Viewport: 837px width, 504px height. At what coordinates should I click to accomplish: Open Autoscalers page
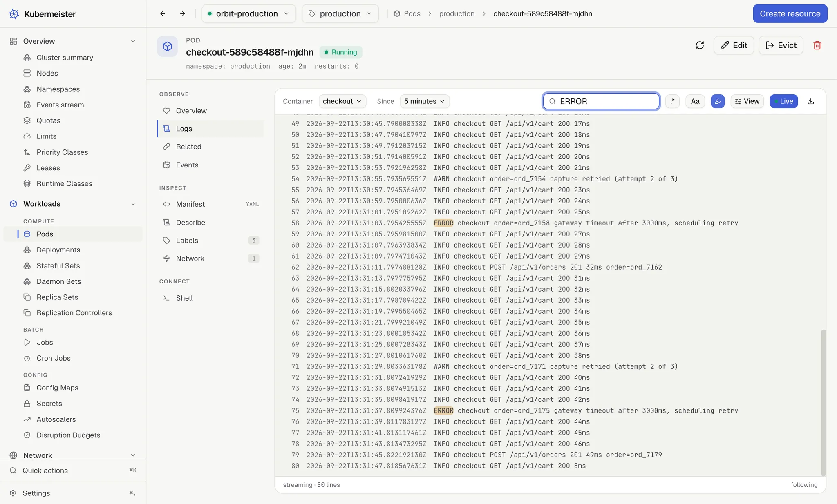click(x=56, y=419)
